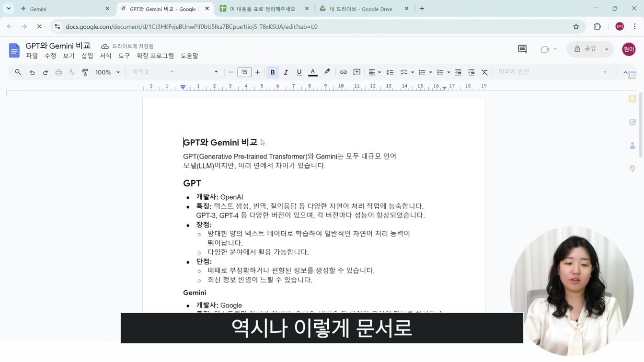
Task: Open the paragraph style dropdown 제목 2
Action: click(153, 72)
